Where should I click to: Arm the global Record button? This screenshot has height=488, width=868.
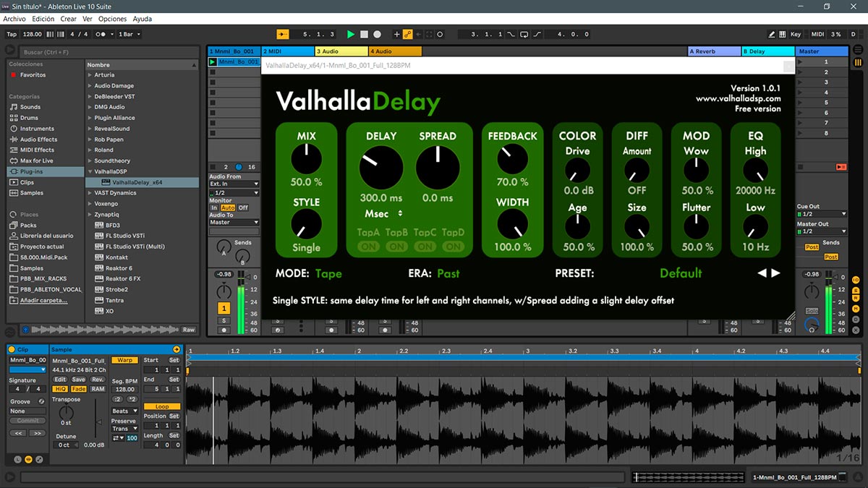click(378, 34)
